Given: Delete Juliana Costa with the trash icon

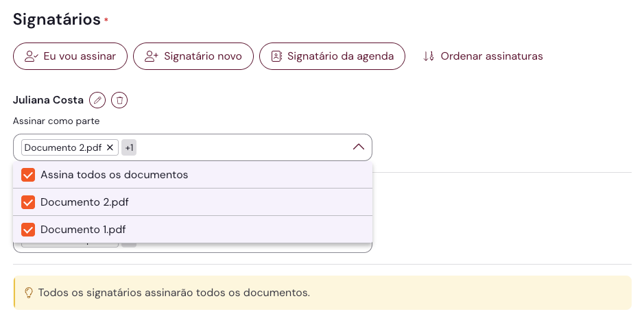Looking at the screenshot, I should 119,100.
